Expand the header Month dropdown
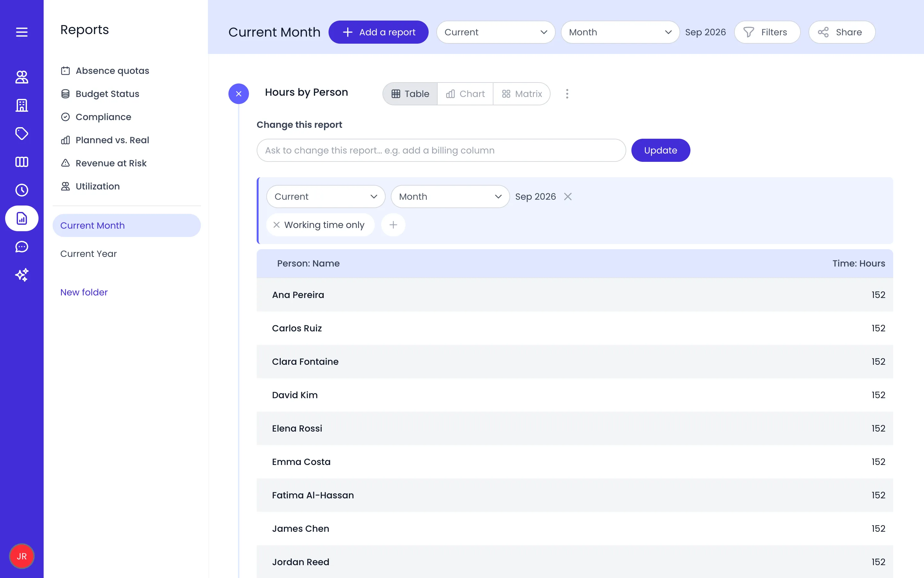The image size is (924, 578). tap(620, 32)
